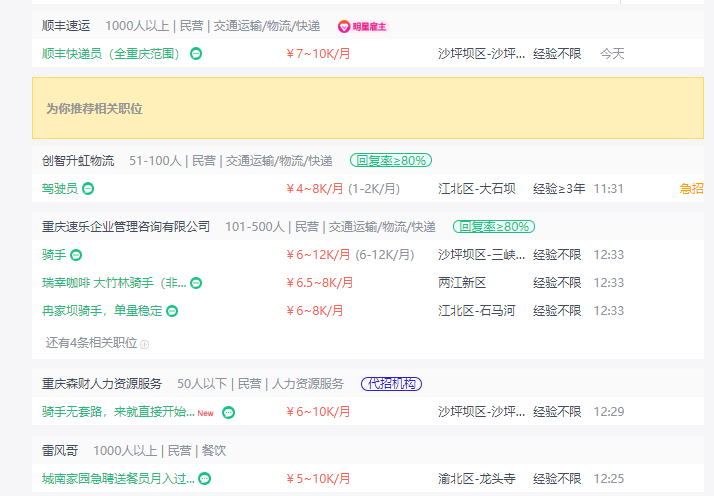Click the 代招机构 badge
Viewport: 714px width, 496px height.
pos(392,384)
